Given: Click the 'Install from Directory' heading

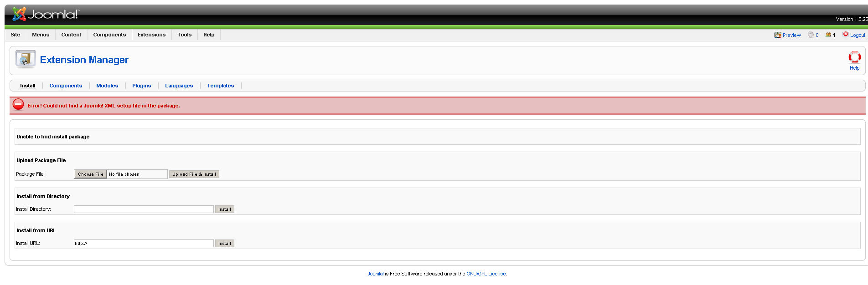Looking at the screenshot, I should tap(43, 196).
